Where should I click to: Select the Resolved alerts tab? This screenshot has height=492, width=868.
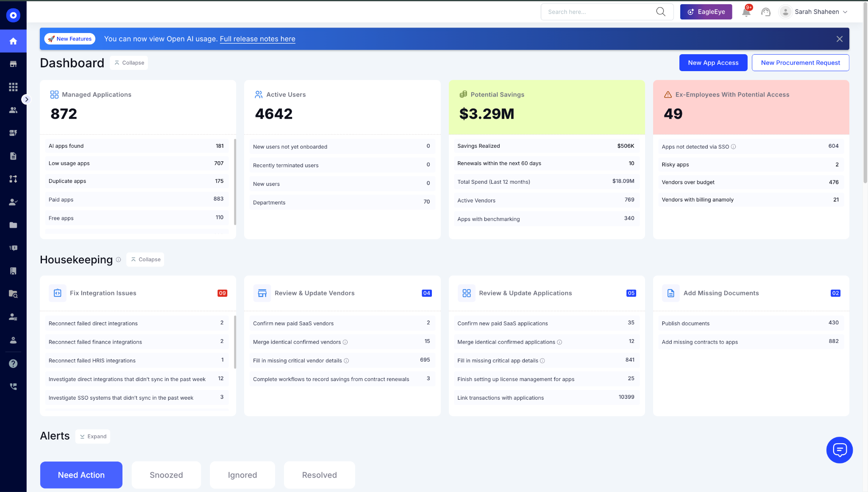pos(319,475)
